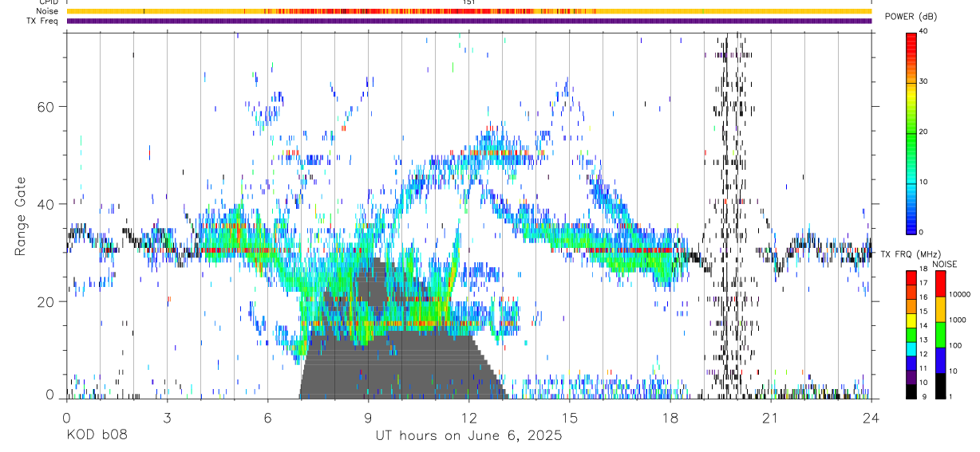The image size is (980, 452).
Task: Click UT hour tick label 21
Action: click(x=771, y=418)
